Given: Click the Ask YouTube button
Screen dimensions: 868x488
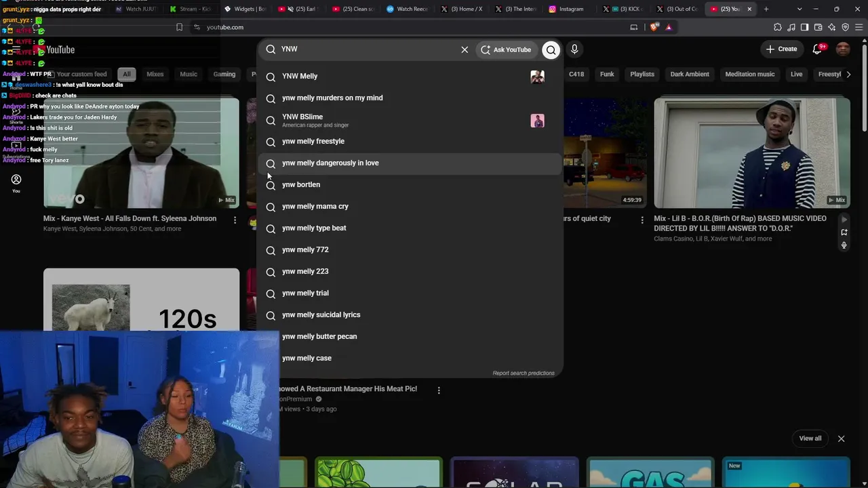Looking at the screenshot, I should (506, 49).
